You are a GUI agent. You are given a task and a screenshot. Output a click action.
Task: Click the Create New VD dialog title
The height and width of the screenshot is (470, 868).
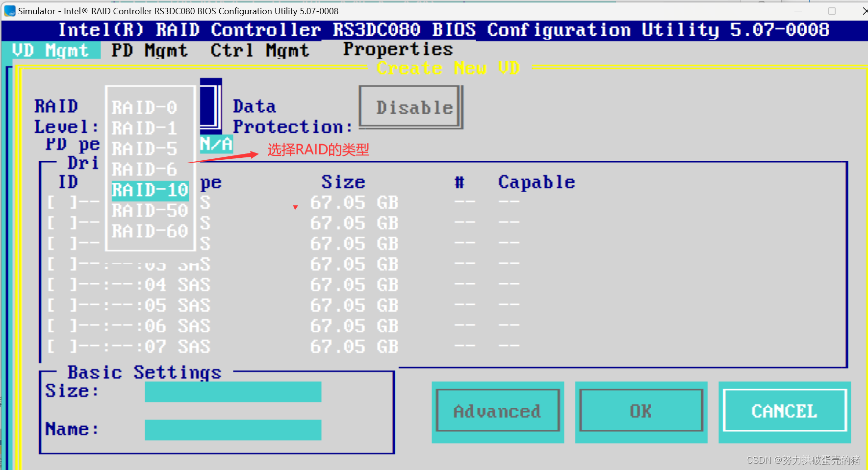[449, 68]
